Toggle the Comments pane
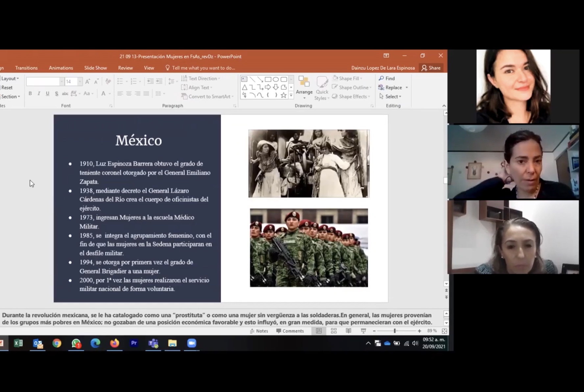This screenshot has width=584, height=392. pyautogui.click(x=290, y=331)
